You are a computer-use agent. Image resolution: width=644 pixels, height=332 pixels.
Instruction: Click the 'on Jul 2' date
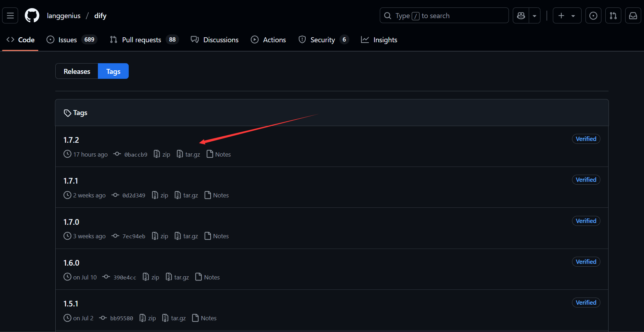pos(83,318)
